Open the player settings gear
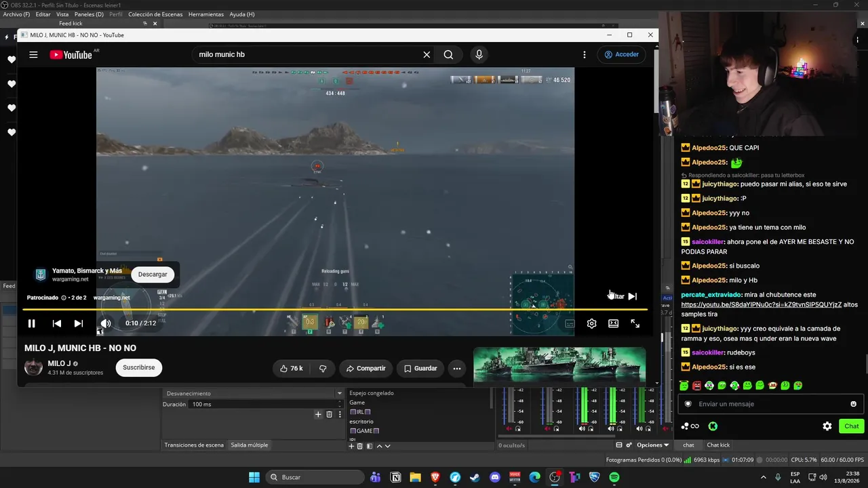The height and width of the screenshot is (488, 868). click(x=592, y=323)
